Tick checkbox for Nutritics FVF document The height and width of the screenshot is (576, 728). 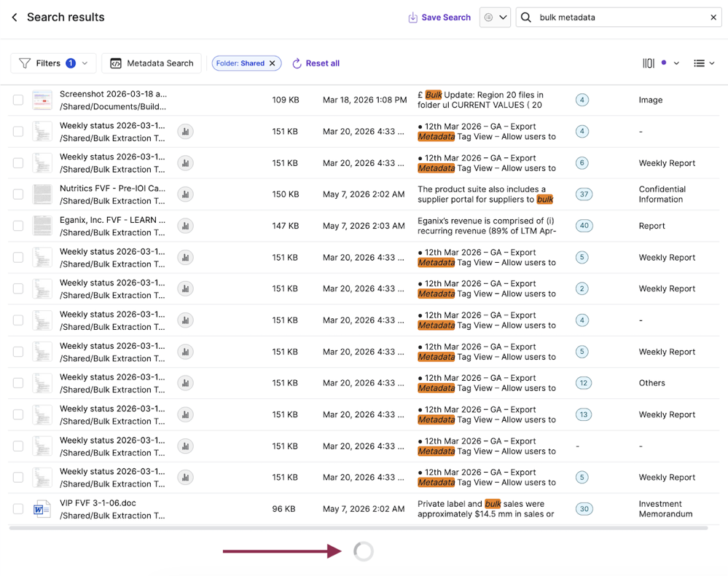pos(18,194)
